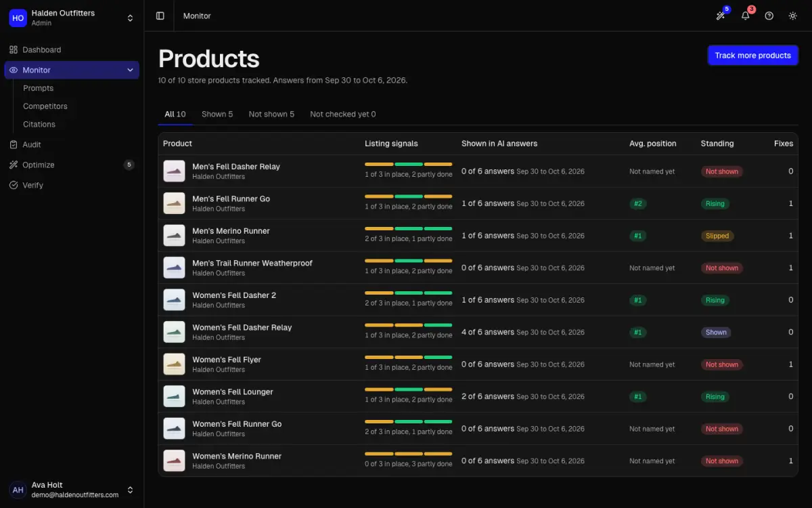The height and width of the screenshot is (508, 812).
Task: Click Not shown badge for Women's Fell Flyer
Action: pyautogui.click(x=722, y=364)
